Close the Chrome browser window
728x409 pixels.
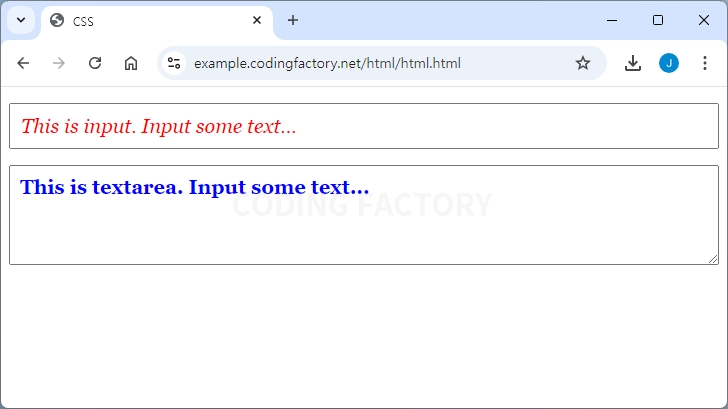[x=703, y=20]
